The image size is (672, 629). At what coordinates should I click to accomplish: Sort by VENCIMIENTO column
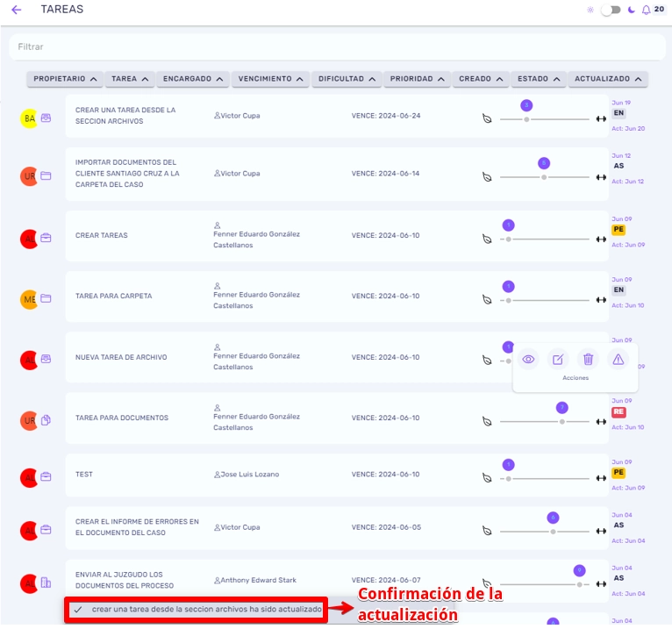[270, 79]
